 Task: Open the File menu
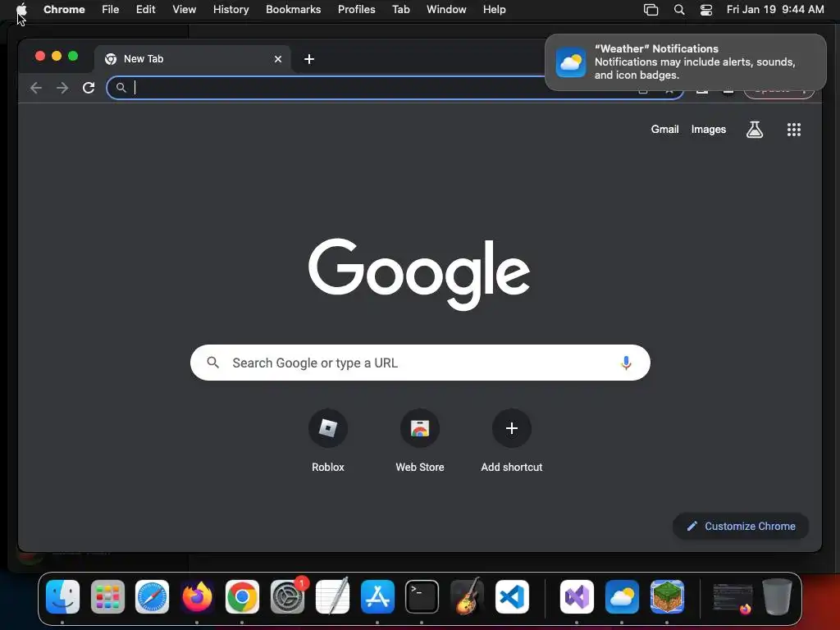point(111,9)
